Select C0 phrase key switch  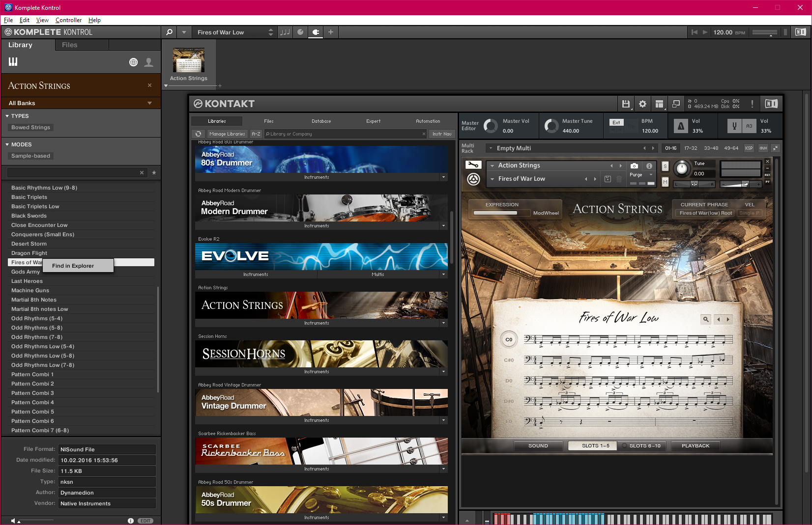pyautogui.click(x=509, y=339)
